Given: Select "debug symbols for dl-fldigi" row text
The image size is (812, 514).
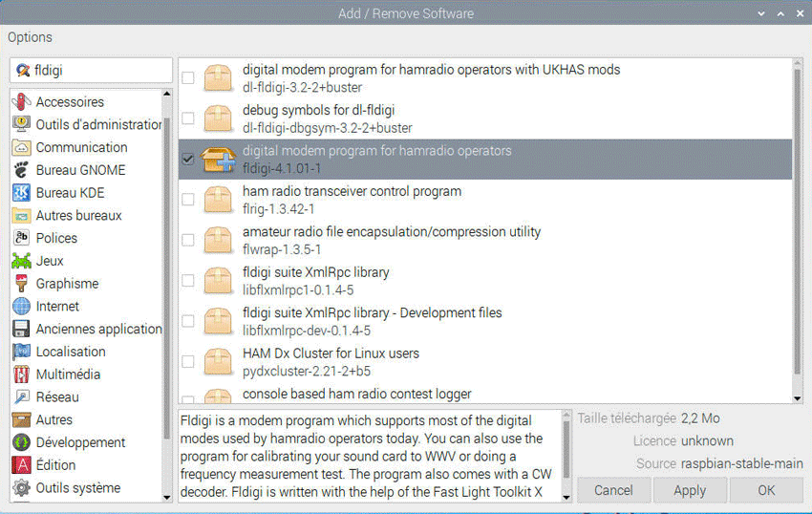Looking at the screenshot, I should pyautogui.click(x=318, y=111).
